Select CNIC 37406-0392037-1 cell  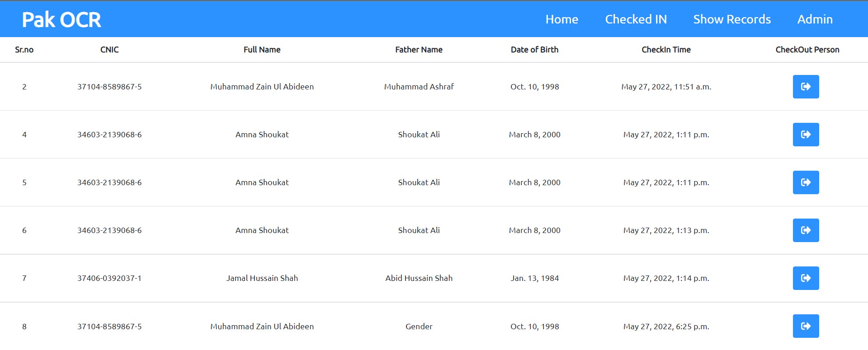pos(109,278)
